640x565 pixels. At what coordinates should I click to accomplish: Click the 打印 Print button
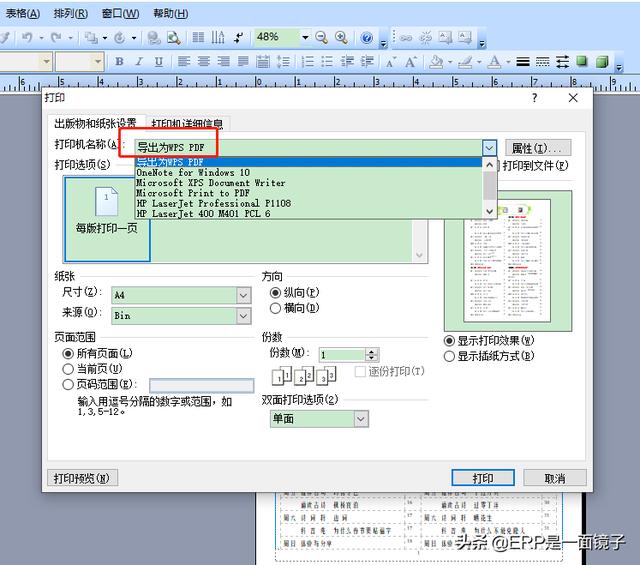(483, 478)
